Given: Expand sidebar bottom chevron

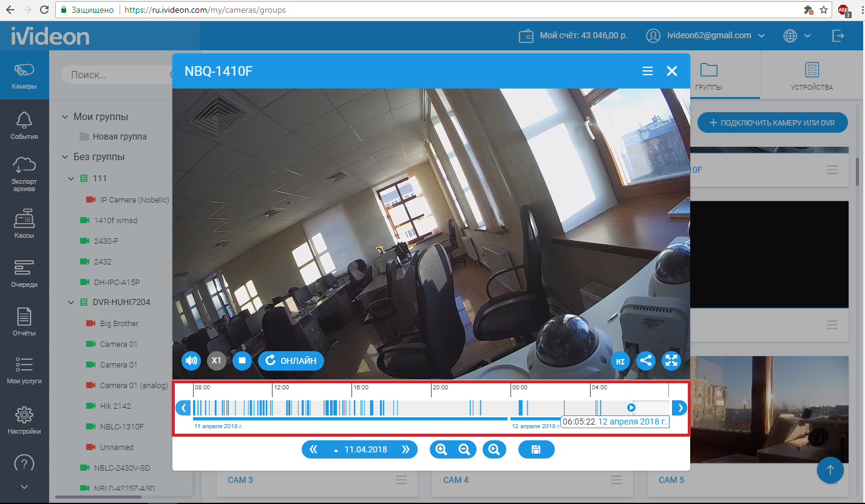Looking at the screenshot, I should click(x=24, y=486).
